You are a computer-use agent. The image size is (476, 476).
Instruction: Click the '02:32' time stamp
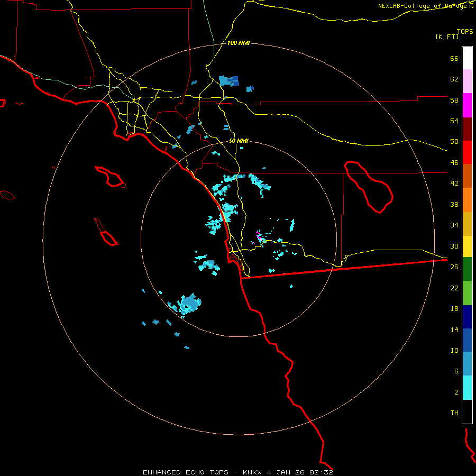coord(321,472)
